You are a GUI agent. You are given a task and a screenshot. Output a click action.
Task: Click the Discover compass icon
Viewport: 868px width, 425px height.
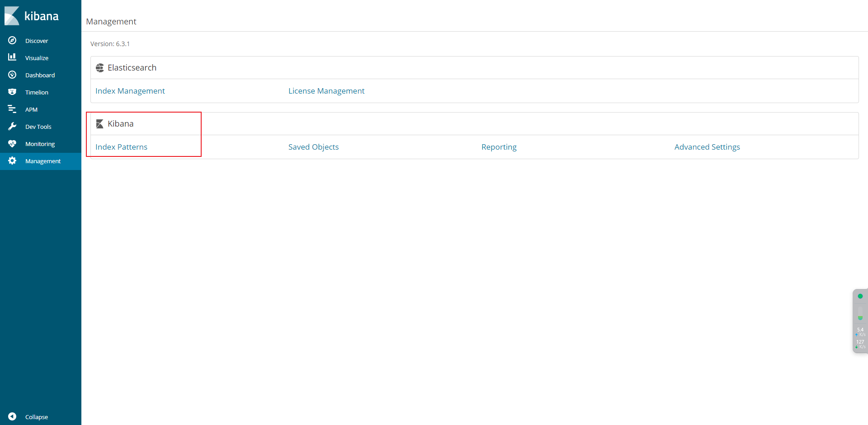(x=12, y=40)
